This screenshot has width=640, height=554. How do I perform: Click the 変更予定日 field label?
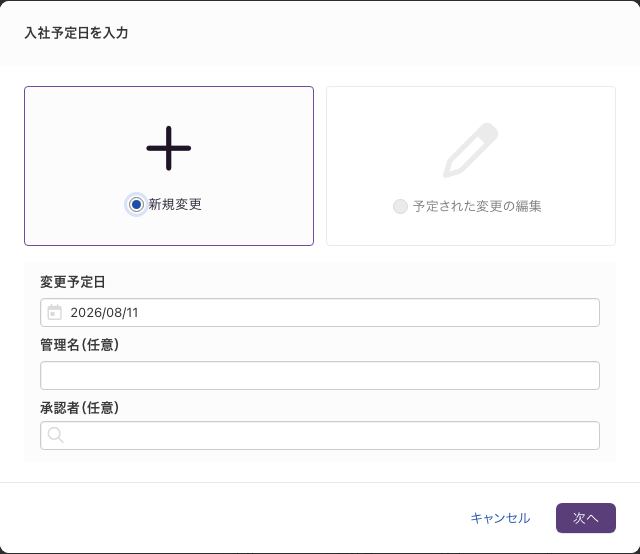click(73, 282)
